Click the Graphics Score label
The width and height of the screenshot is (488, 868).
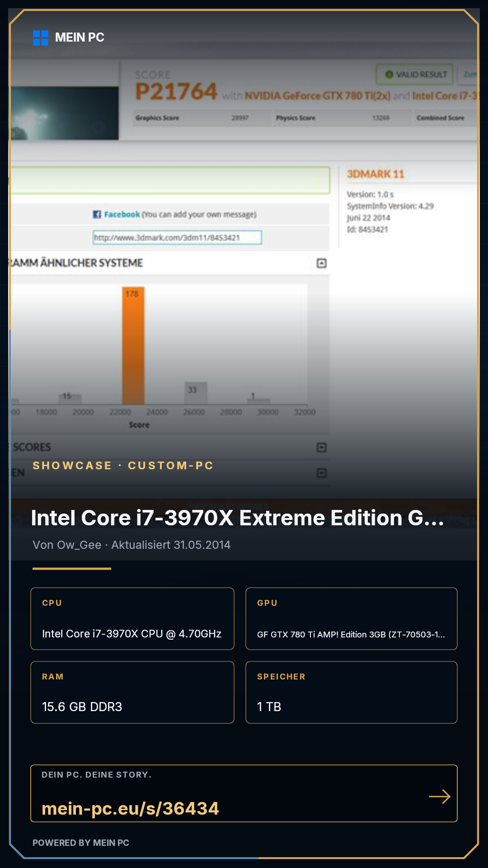point(157,118)
